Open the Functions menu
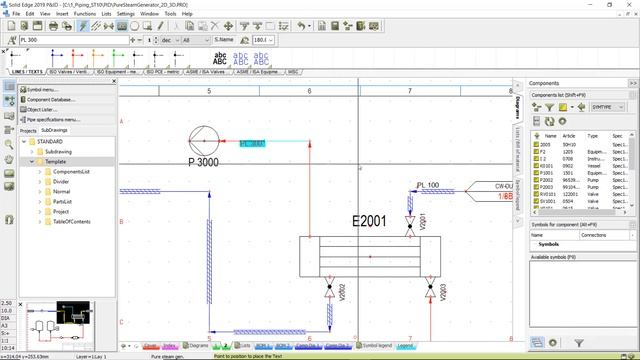640x360 pixels. click(x=84, y=14)
